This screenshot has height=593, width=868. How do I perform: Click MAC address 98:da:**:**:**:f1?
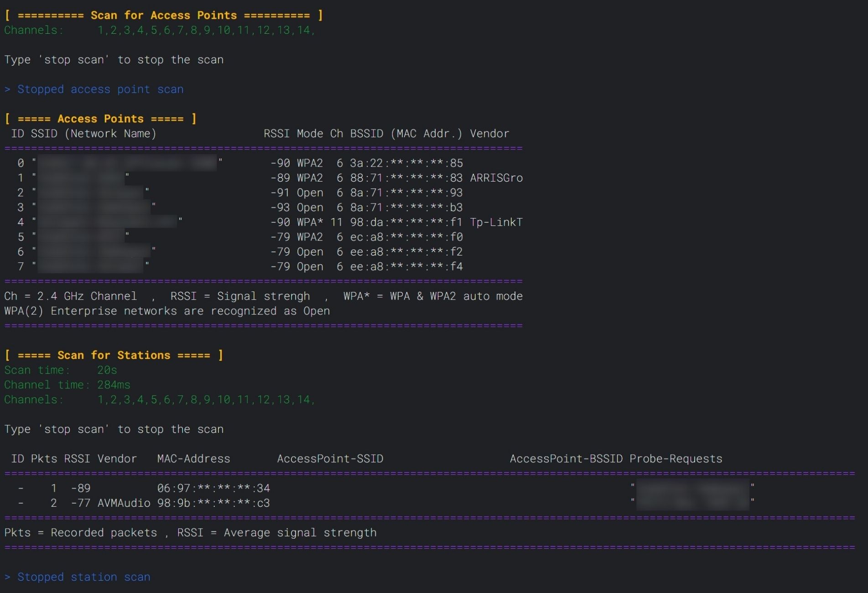pos(406,222)
